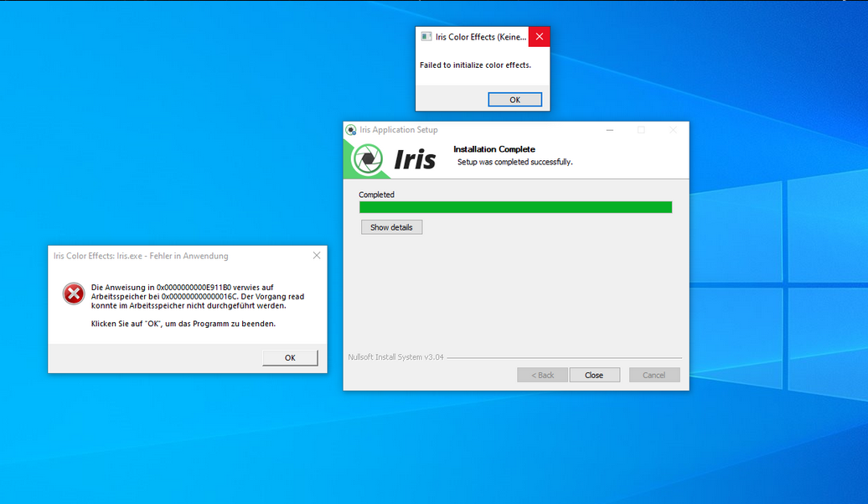Viewport: 868px width, 504px height.
Task: Click the large Iris wordmark in the setup header
Action: (x=416, y=159)
